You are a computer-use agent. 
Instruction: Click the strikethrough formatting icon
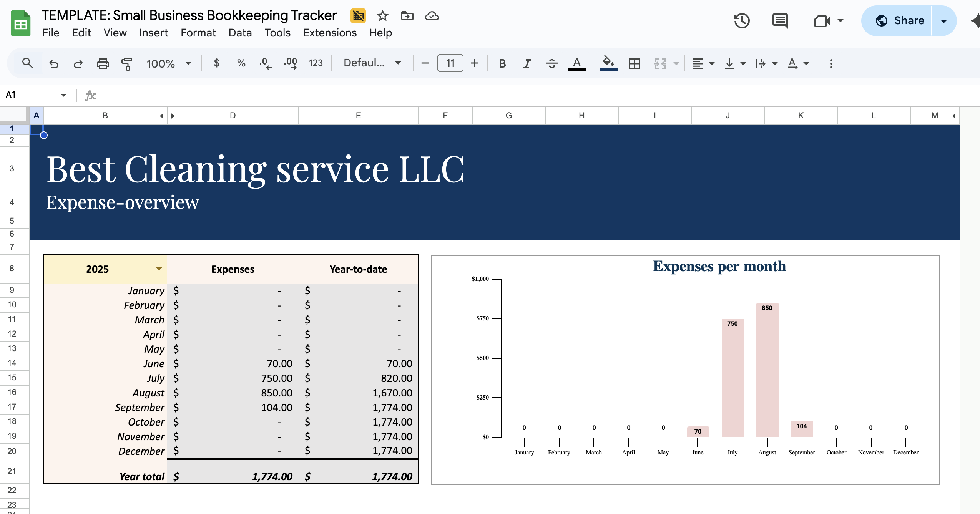[551, 63]
